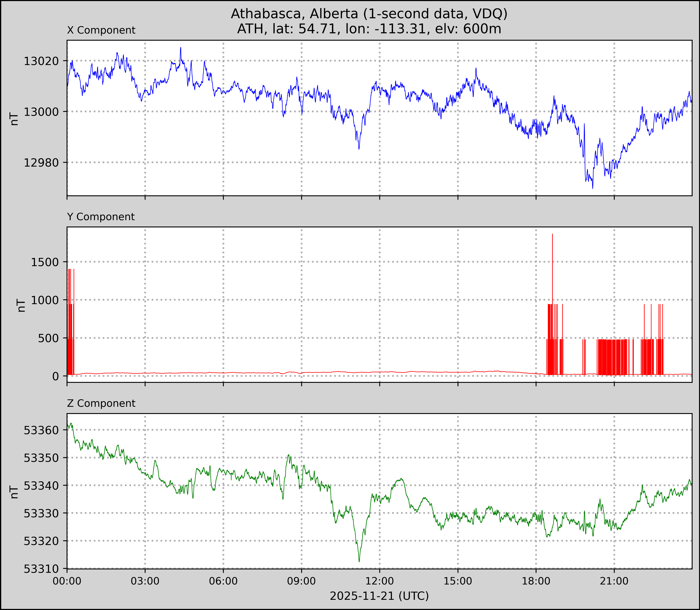This screenshot has height=610, width=700.
Task: Click the Y Component panel label
Action: tap(101, 217)
